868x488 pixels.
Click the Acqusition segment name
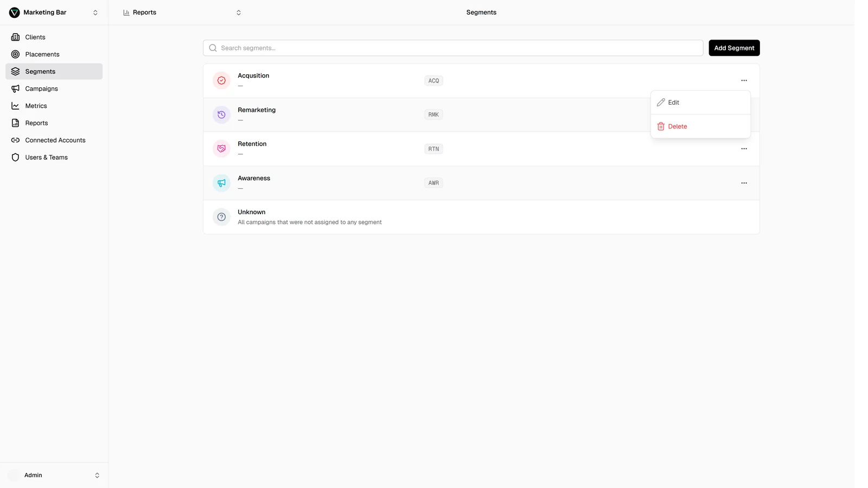[x=253, y=76]
